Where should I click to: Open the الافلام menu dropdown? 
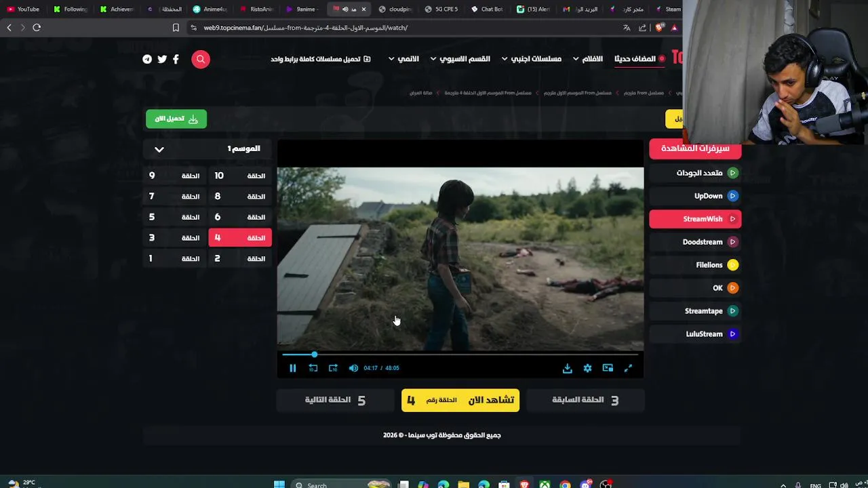587,59
